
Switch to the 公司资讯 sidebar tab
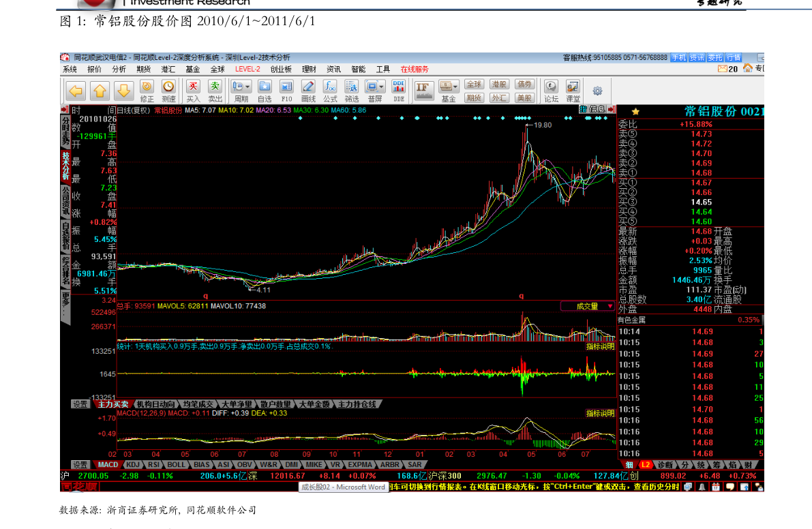coord(65,201)
